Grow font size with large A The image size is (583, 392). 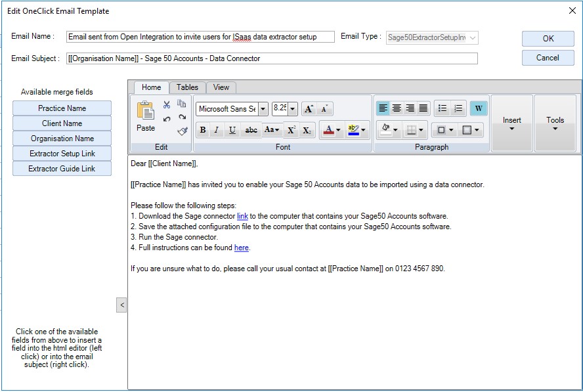[309, 109]
